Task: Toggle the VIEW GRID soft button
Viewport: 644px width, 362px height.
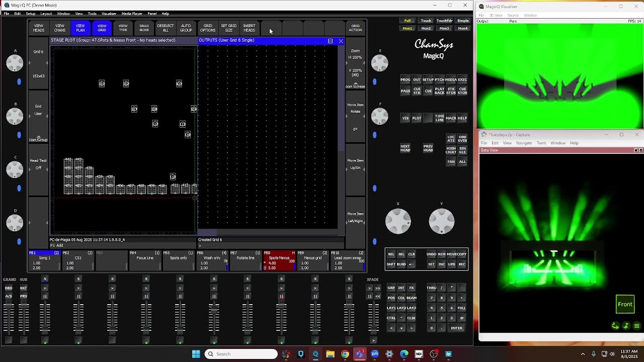Action: 102,28
